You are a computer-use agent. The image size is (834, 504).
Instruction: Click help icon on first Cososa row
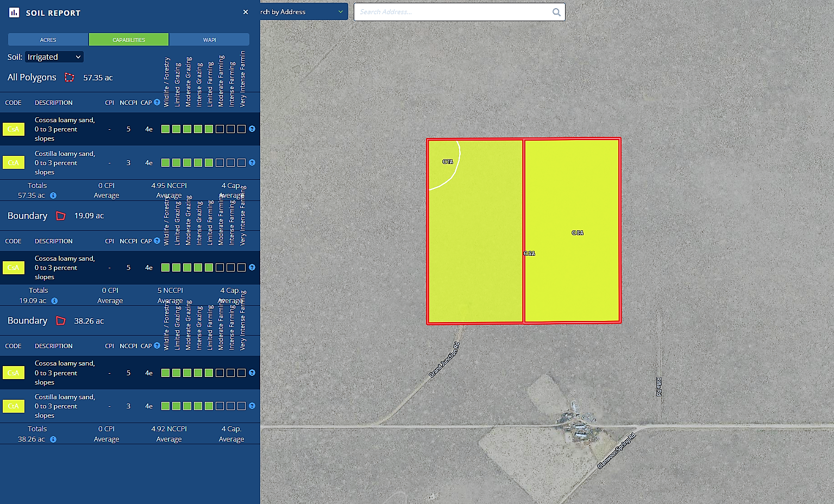pyautogui.click(x=252, y=129)
